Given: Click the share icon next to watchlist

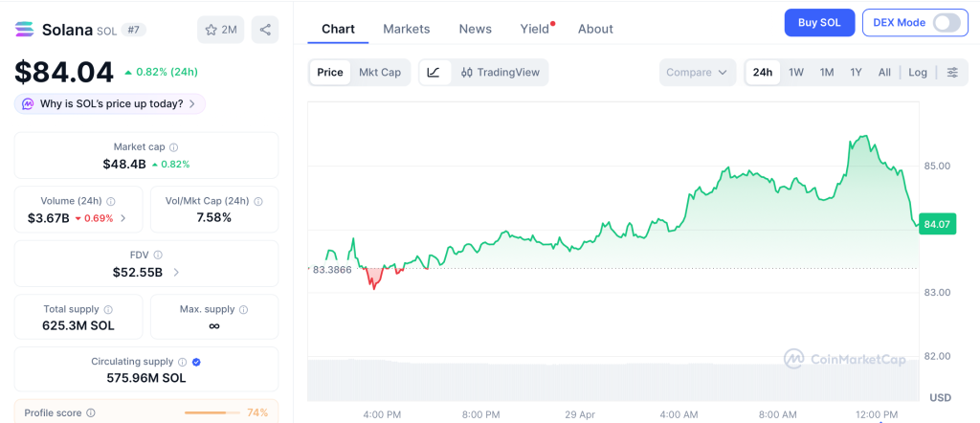Looking at the screenshot, I should 265,30.
